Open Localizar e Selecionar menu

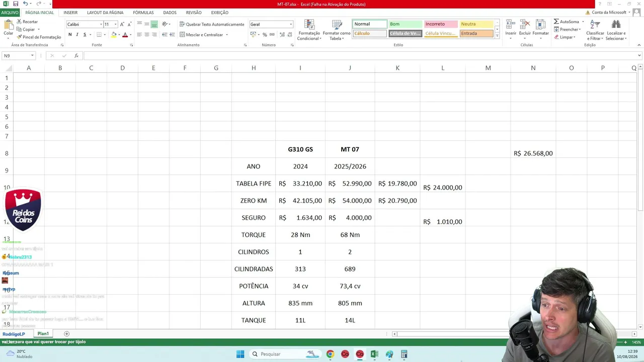616,30
